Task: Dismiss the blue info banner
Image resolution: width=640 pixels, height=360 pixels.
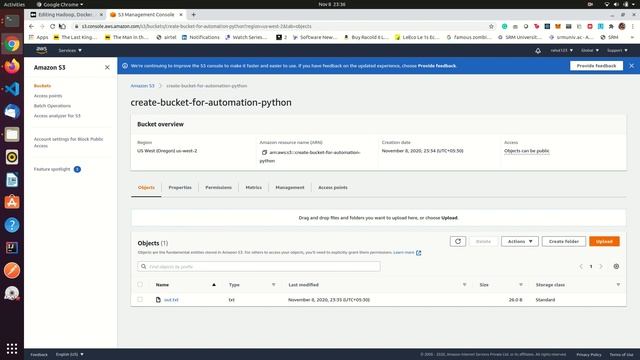Action: point(631,66)
